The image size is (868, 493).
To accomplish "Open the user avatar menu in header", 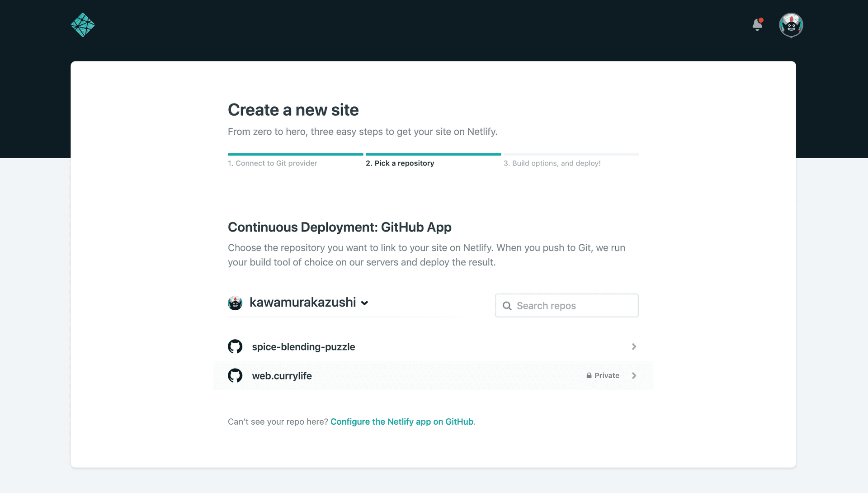I will pos(791,25).
